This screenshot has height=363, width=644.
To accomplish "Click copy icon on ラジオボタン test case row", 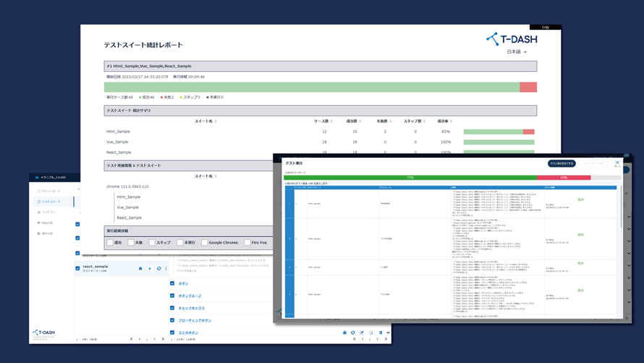I will tap(371, 332).
